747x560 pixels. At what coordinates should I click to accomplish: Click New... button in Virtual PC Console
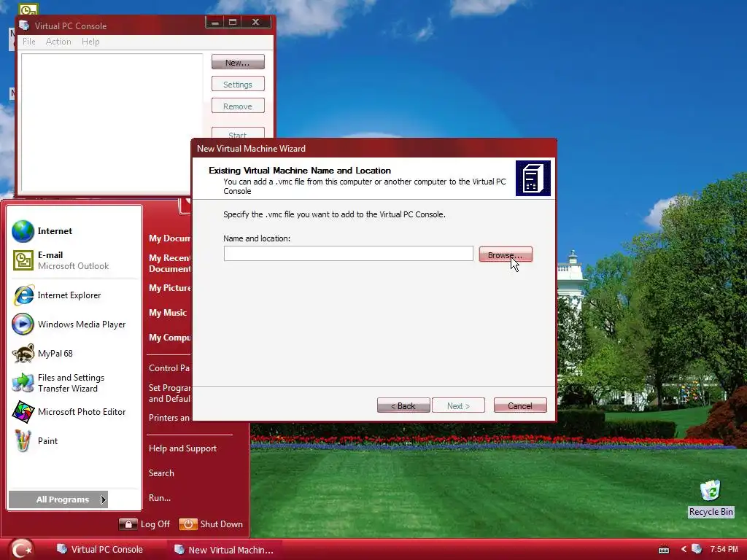(238, 63)
